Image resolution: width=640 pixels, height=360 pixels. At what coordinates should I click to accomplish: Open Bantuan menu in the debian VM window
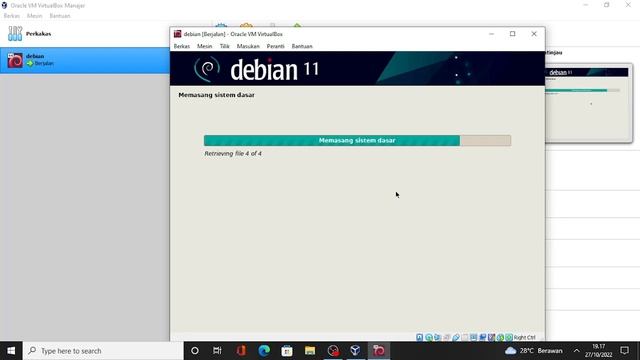point(302,46)
